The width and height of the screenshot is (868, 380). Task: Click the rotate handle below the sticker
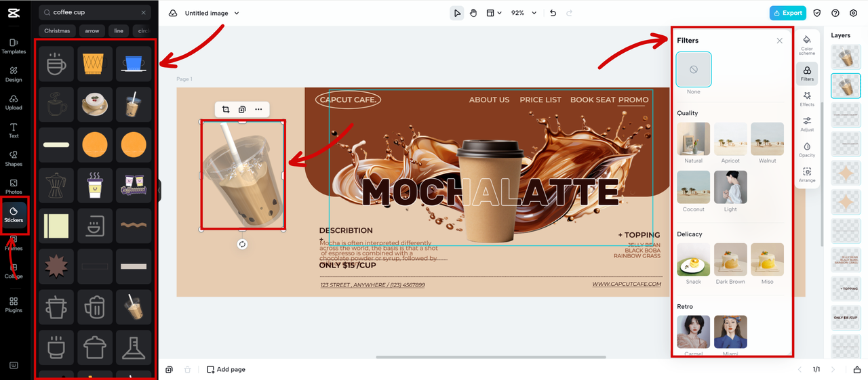242,244
